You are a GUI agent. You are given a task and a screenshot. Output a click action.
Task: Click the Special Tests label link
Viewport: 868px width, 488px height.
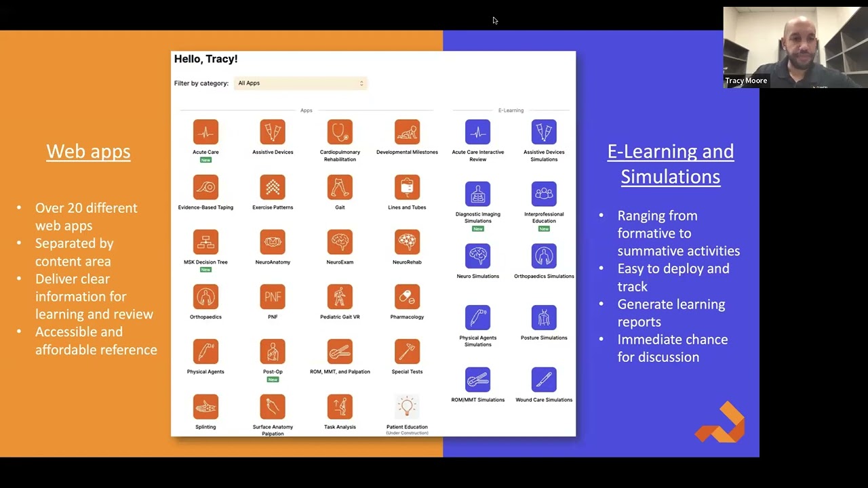407,371
